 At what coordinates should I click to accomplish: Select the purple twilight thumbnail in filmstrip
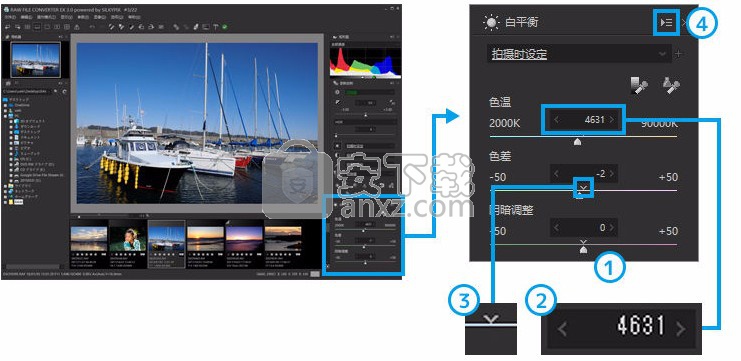[x=244, y=238]
